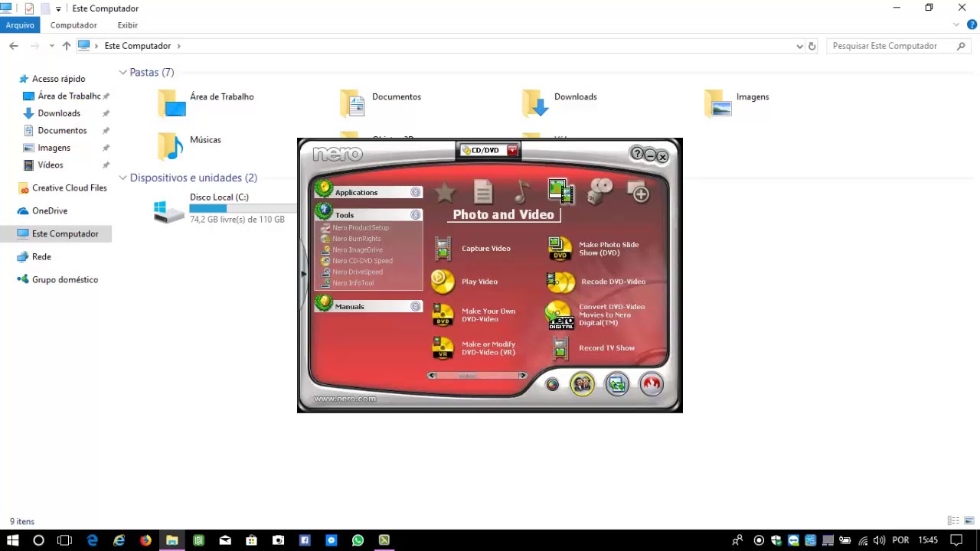Go up one folder level in Explorer
The height and width of the screenshot is (551, 980).
click(67, 46)
